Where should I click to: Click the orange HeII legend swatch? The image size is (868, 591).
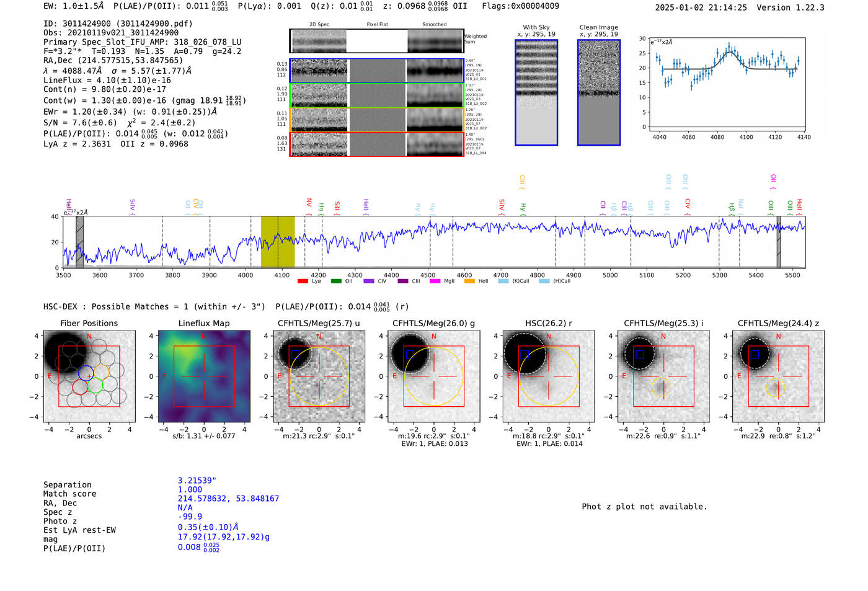coord(469,281)
